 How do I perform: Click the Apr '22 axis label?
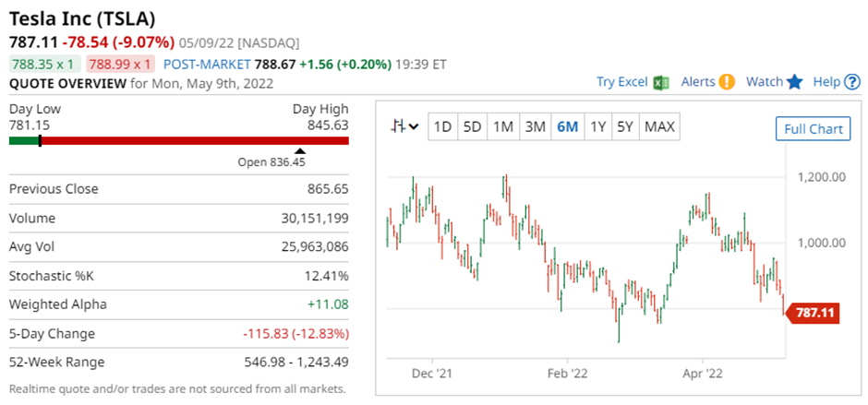(703, 374)
